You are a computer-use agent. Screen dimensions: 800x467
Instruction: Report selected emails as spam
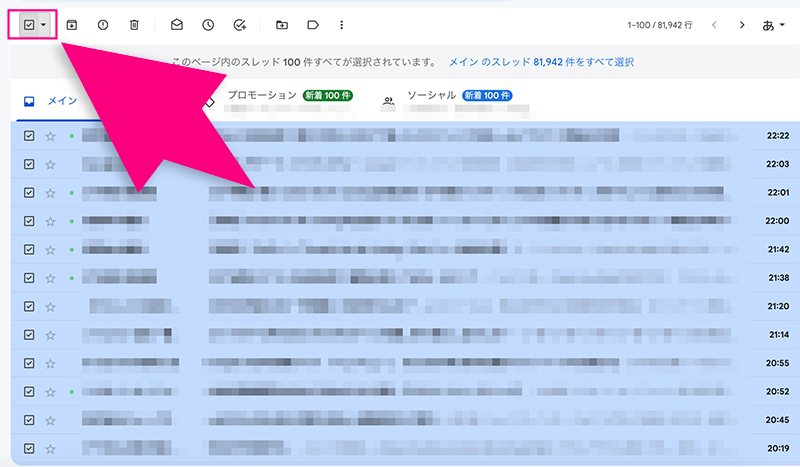pos(103,24)
